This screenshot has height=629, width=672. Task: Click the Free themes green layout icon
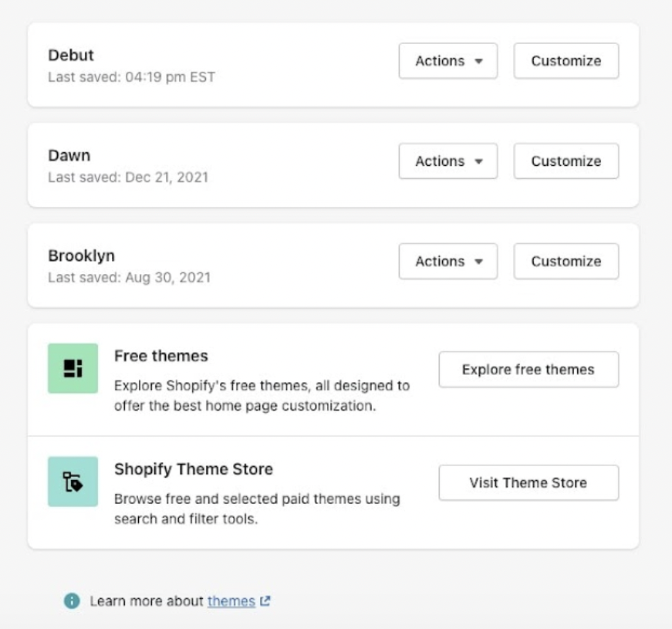tap(73, 368)
